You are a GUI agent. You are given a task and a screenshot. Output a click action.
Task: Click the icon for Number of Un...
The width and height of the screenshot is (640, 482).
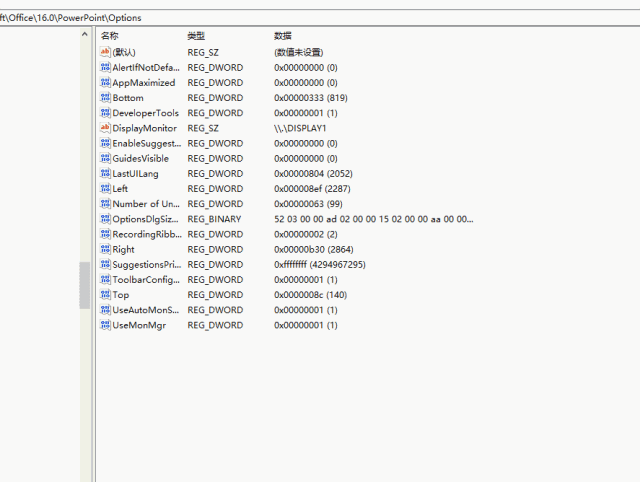click(105, 204)
